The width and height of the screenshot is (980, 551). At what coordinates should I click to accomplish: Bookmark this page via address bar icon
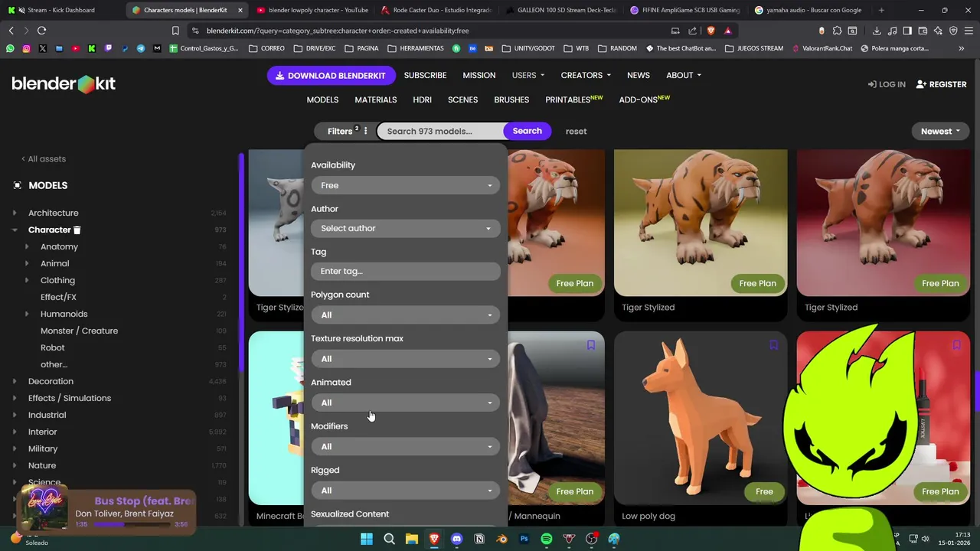tap(175, 31)
